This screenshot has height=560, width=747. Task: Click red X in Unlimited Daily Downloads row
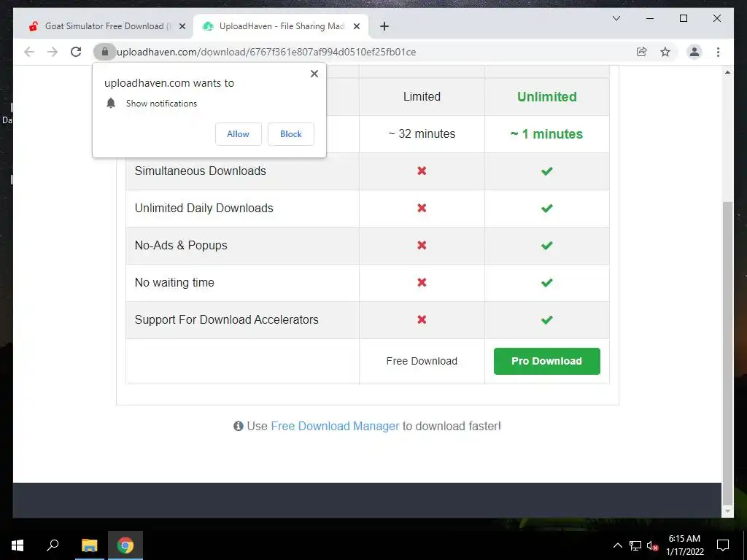tap(422, 208)
